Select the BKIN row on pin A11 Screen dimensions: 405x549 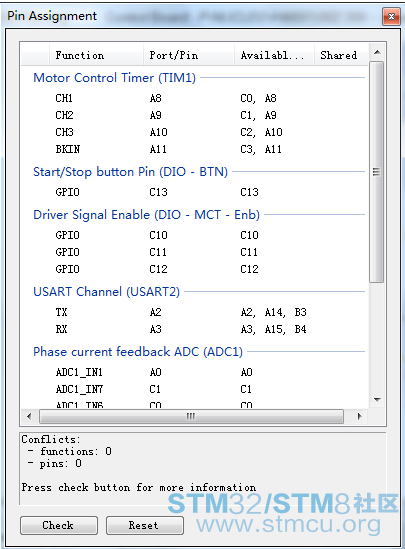[x=194, y=150]
